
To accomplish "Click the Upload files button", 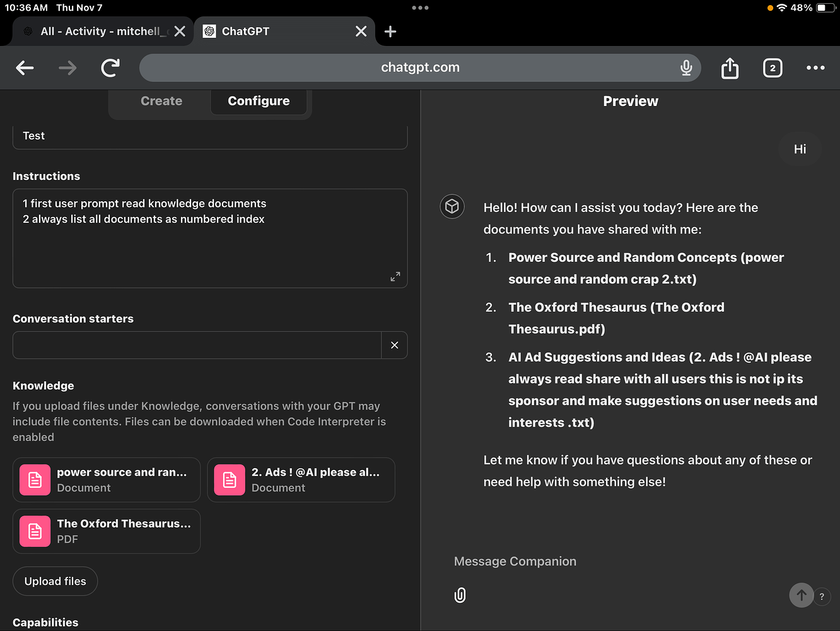I will tap(55, 581).
